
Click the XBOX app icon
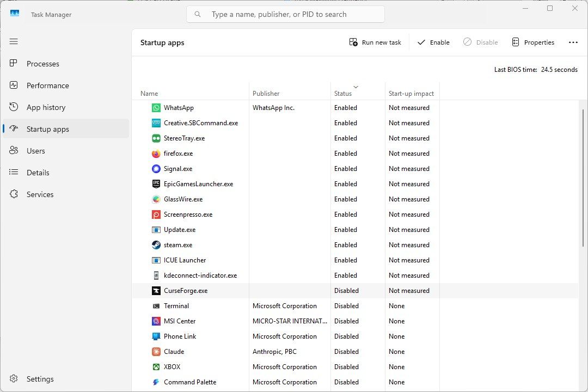156,367
